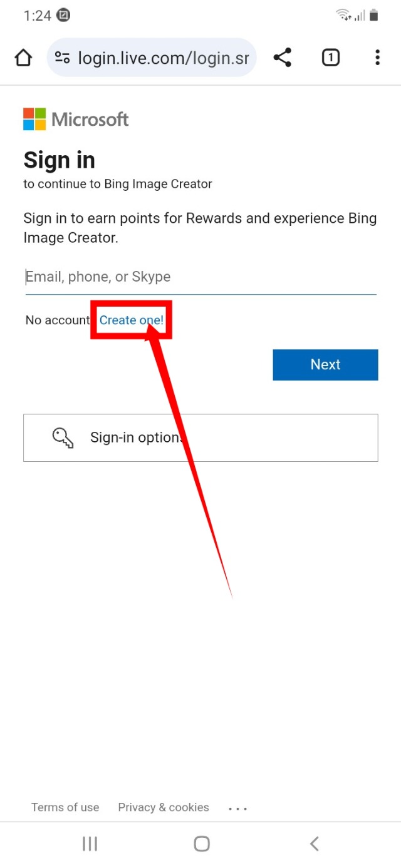401x868 pixels.
Task: Tap the Chrome home icon
Action: [x=23, y=58]
